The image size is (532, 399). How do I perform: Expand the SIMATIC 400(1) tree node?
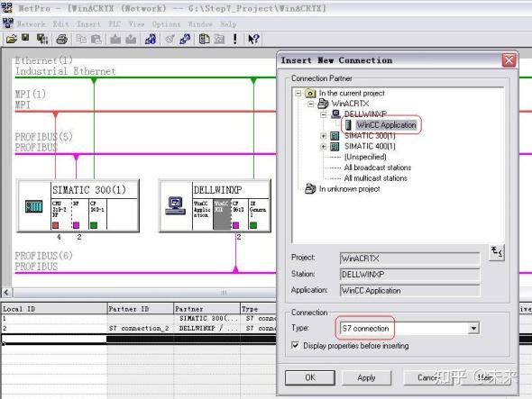click(324, 147)
